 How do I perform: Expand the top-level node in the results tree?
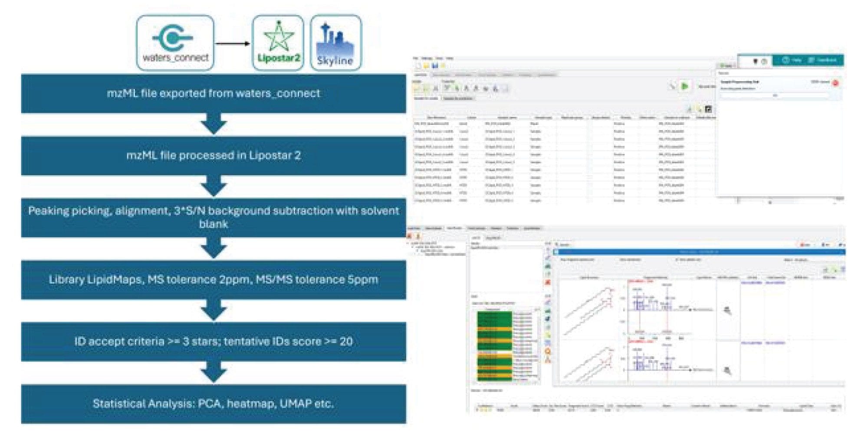tap(408, 243)
